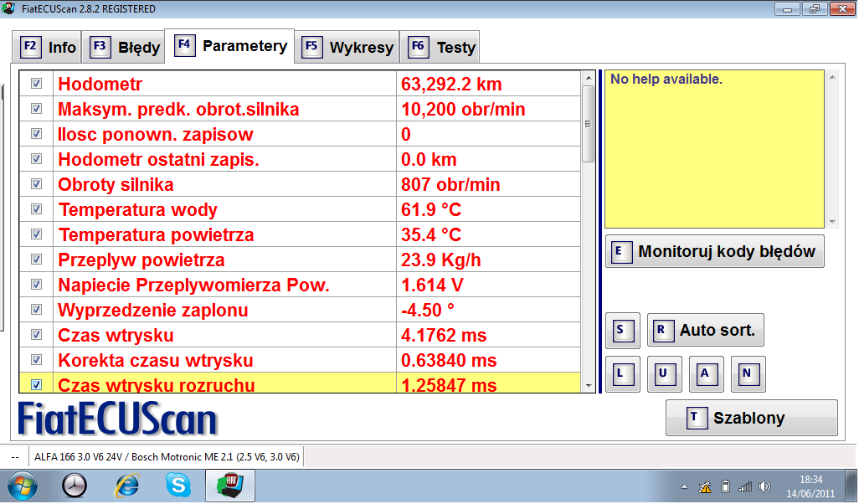The image size is (859, 504).
Task: Click the FiatECUScan icon in the title bar
Action: 8,8
